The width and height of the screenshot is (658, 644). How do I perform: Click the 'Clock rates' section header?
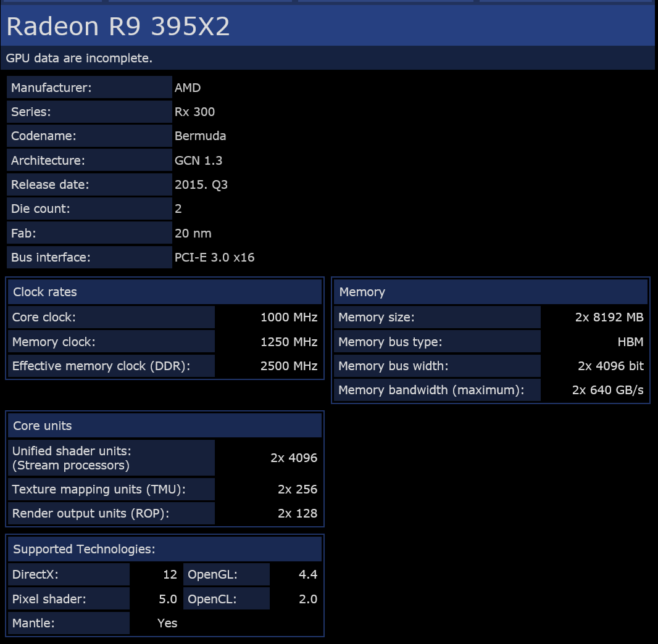click(164, 292)
